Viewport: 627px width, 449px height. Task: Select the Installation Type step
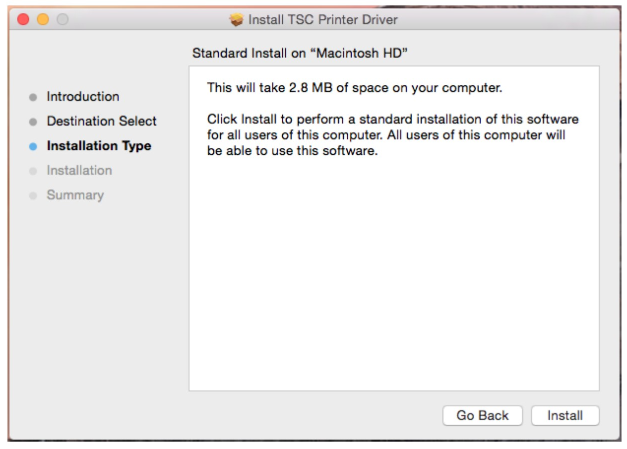(x=99, y=146)
